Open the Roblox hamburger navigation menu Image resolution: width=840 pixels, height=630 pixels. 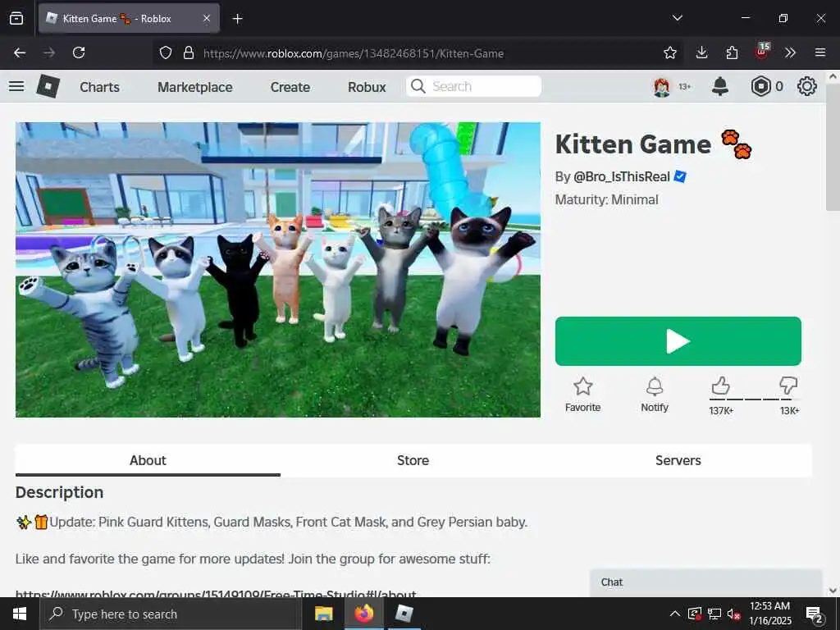[16, 86]
